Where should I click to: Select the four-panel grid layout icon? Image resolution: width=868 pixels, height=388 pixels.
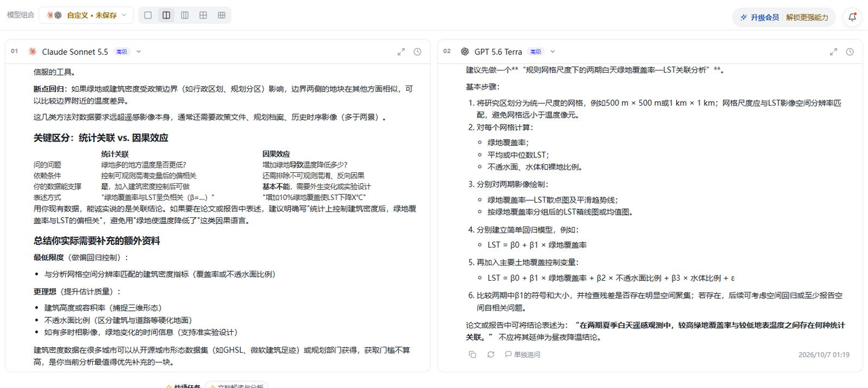(x=203, y=15)
